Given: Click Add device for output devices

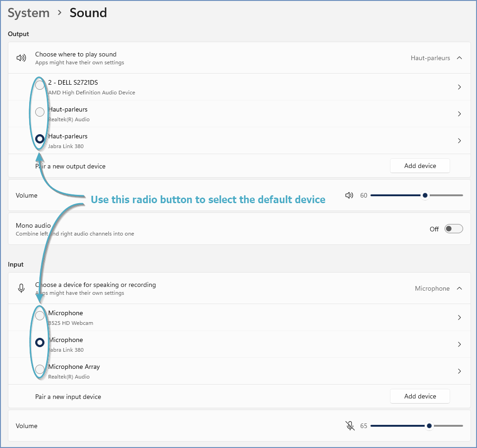Looking at the screenshot, I should [420, 165].
